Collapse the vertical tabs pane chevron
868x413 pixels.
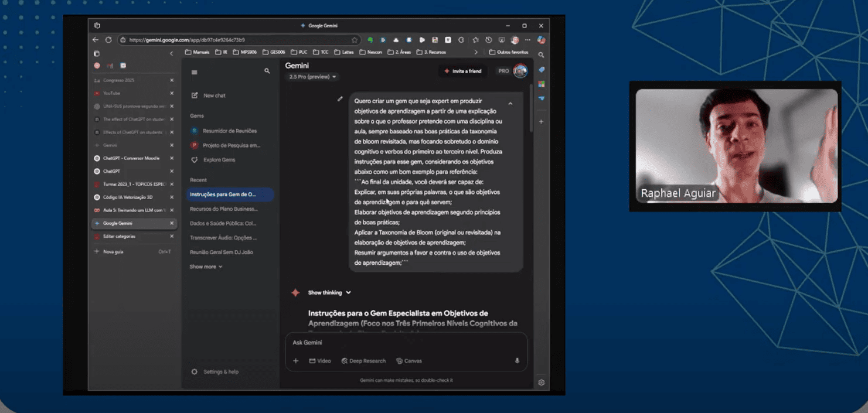click(171, 53)
